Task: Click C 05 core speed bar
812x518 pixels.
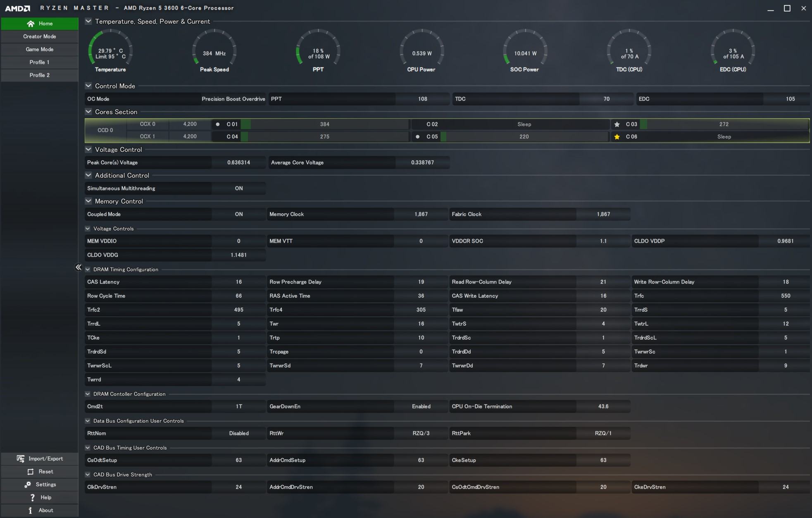Action: 524,136
